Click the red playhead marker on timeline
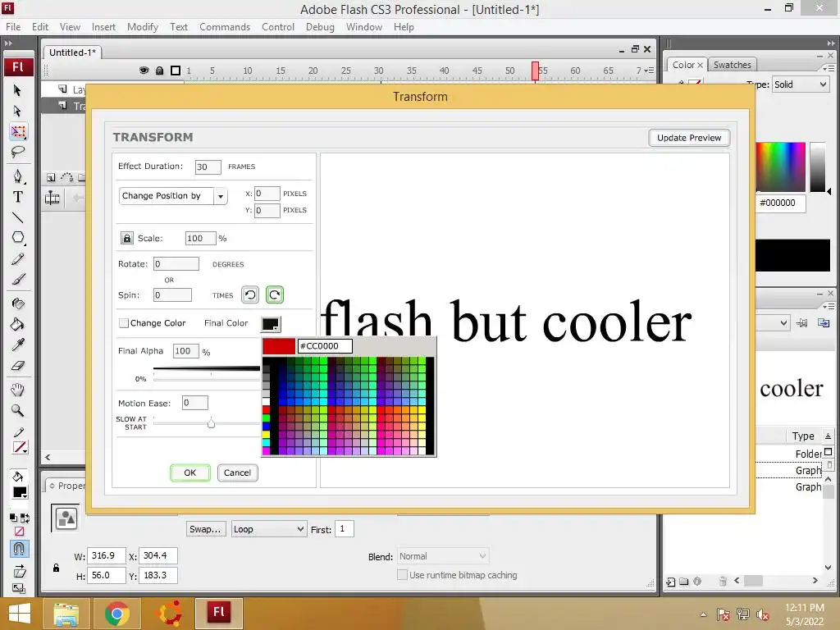 [x=535, y=71]
